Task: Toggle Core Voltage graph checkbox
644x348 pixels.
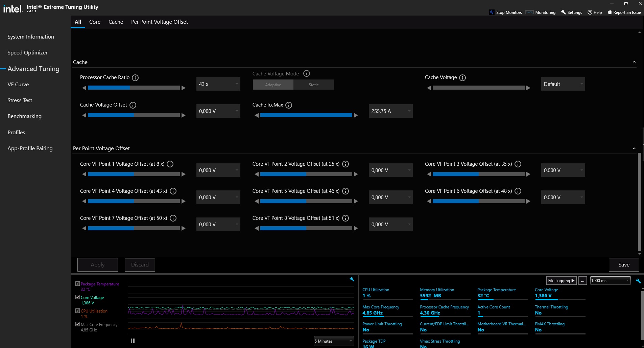Action: pos(77,297)
